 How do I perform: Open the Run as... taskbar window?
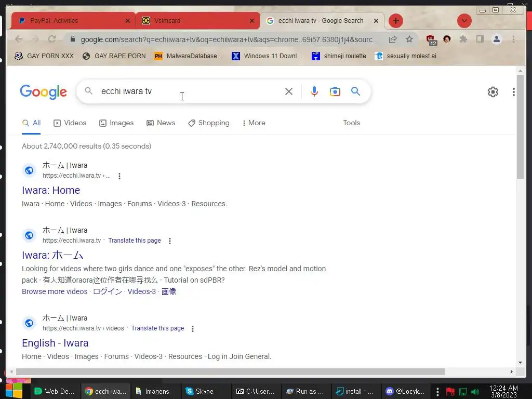click(305, 392)
